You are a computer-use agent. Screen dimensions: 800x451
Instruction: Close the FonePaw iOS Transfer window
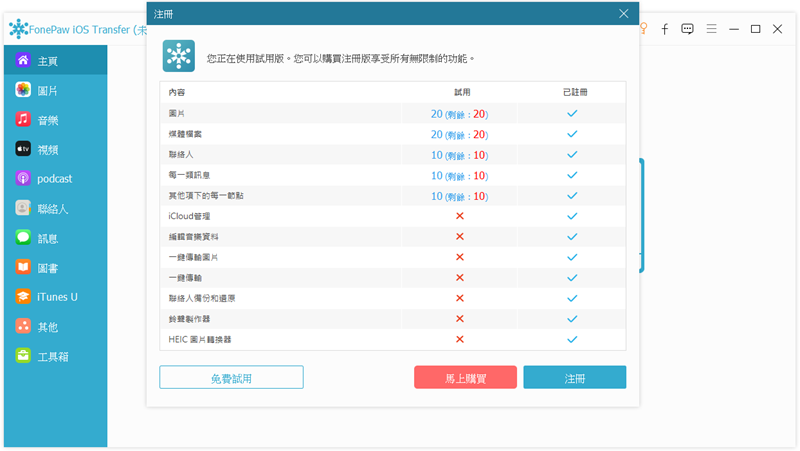(777, 29)
